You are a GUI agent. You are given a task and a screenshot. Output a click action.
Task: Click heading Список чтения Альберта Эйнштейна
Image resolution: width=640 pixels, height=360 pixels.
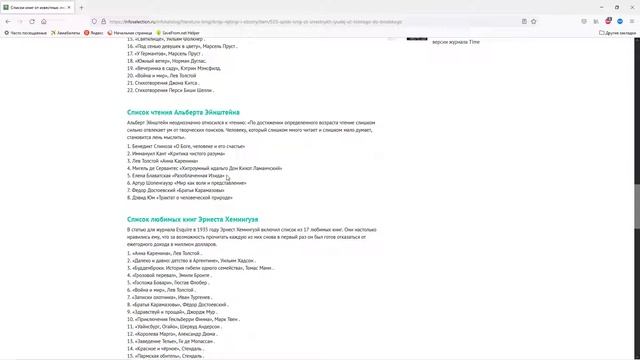pos(183,112)
